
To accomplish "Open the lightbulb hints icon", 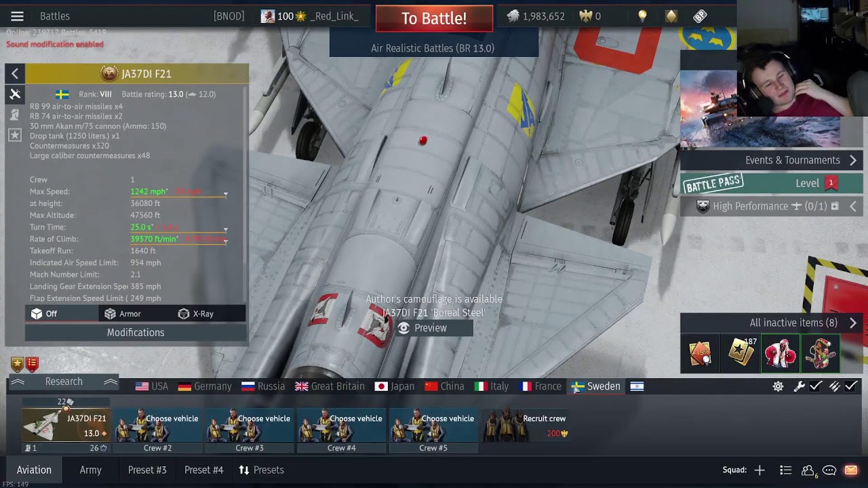I will point(642,16).
